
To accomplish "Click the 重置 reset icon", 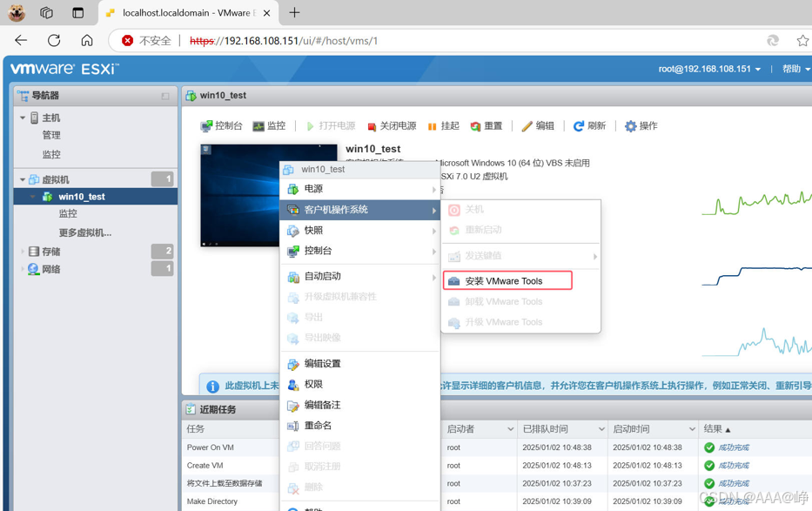I will pyautogui.click(x=475, y=126).
